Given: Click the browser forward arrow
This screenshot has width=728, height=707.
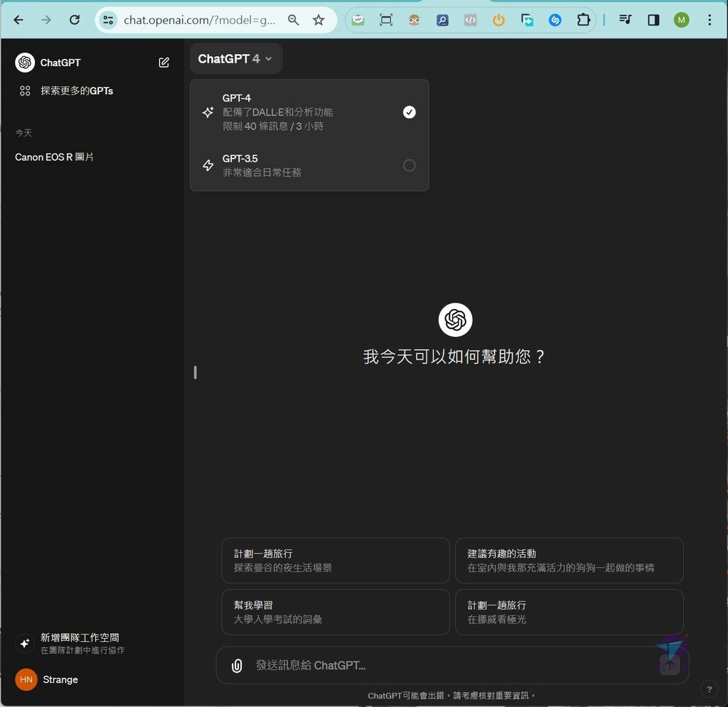Looking at the screenshot, I should pos(46,20).
